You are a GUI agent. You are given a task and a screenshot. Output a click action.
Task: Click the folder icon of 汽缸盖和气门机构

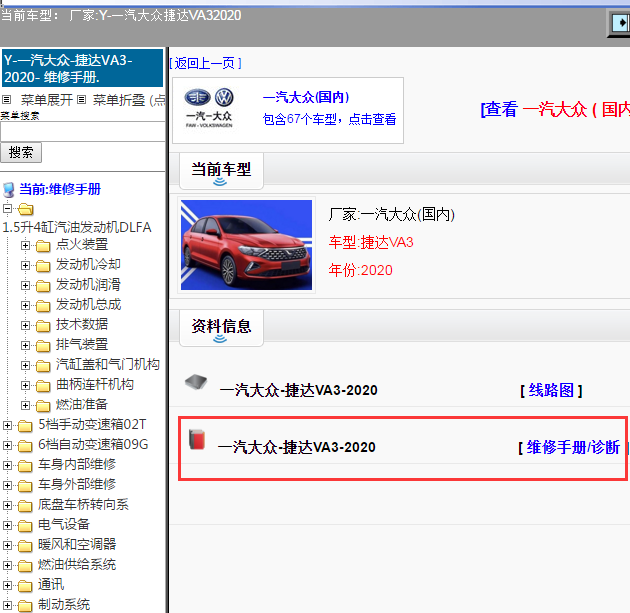click(x=43, y=366)
